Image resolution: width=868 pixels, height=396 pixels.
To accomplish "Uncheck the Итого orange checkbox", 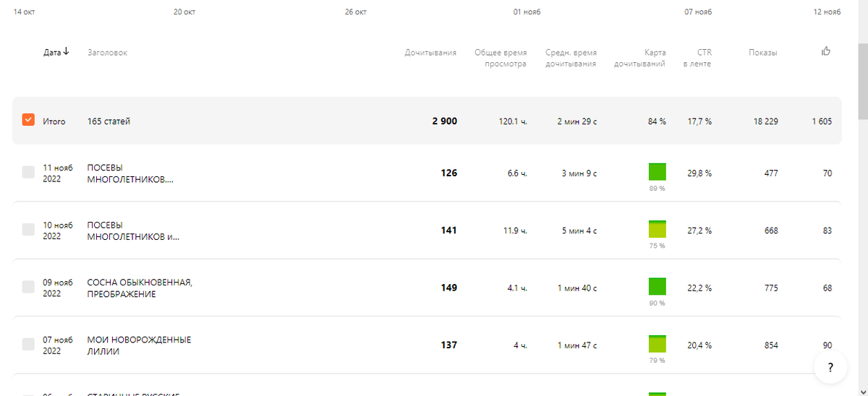I will [28, 120].
